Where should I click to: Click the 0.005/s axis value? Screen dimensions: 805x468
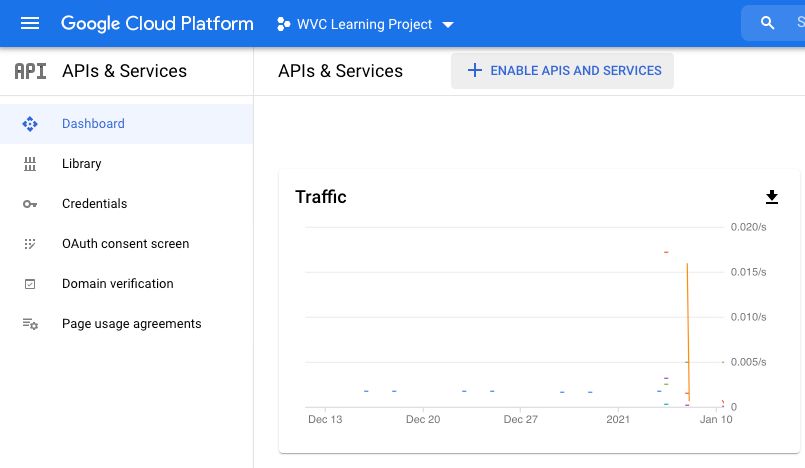click(749, 362)
